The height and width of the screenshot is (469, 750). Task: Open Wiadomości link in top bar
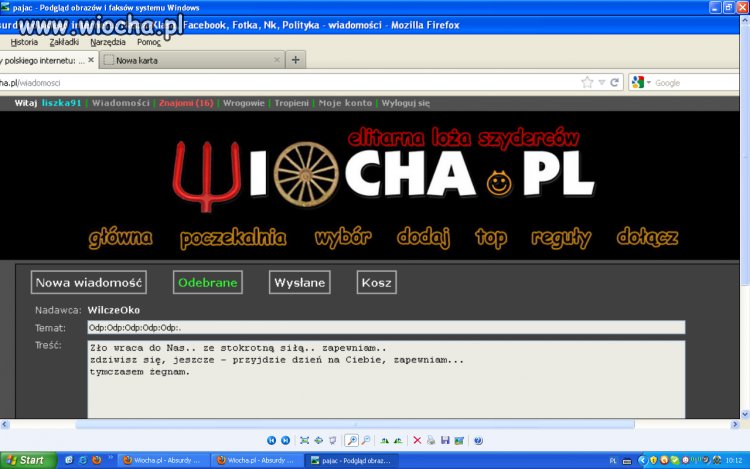click(x=121, y=103)
